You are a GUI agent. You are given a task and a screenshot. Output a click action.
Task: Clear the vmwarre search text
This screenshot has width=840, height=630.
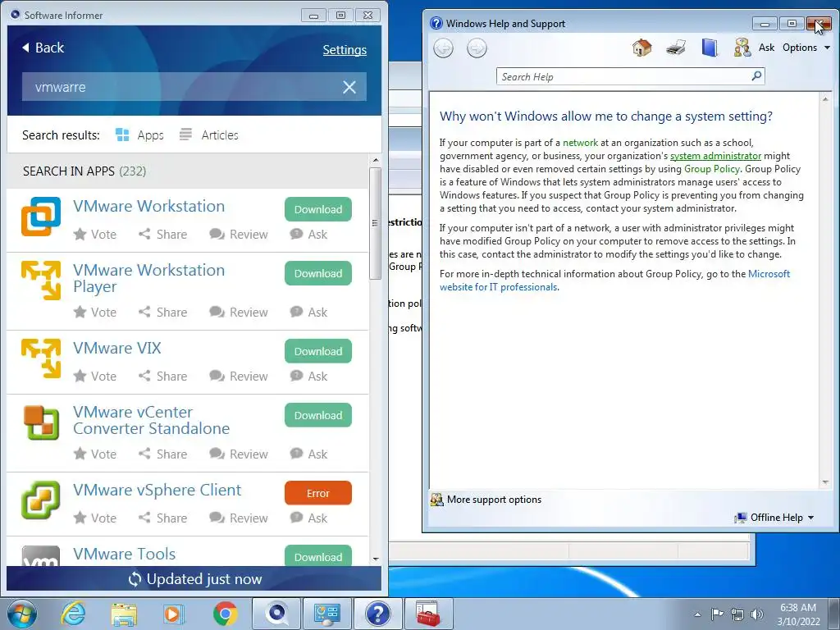click(x=349, y=87)
